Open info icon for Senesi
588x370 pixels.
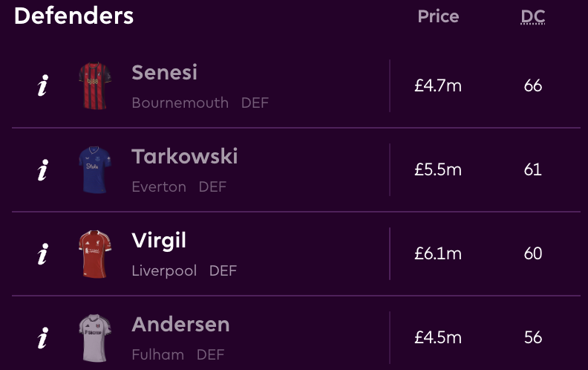[x=43, y=86]
